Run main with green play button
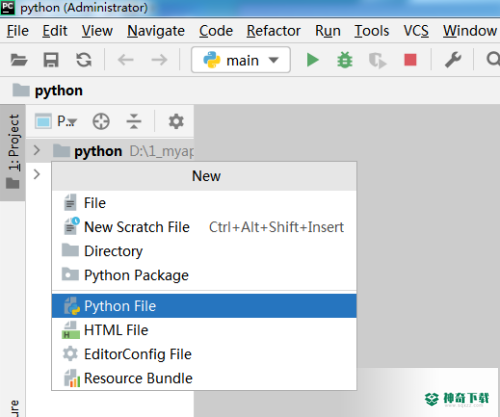 (x=312, y=60)
